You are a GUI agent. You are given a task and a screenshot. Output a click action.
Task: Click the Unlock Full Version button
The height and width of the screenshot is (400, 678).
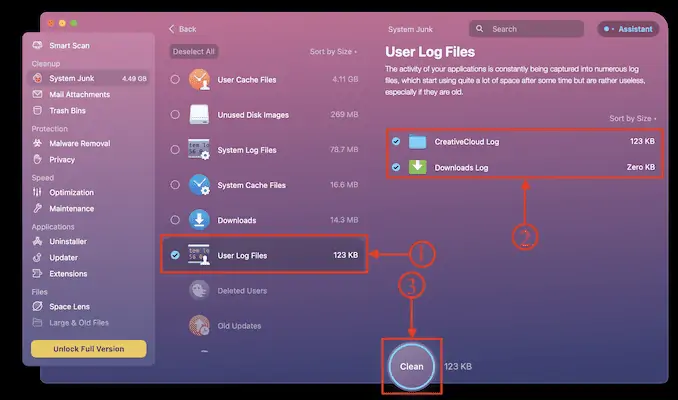(x=89, y=349)
